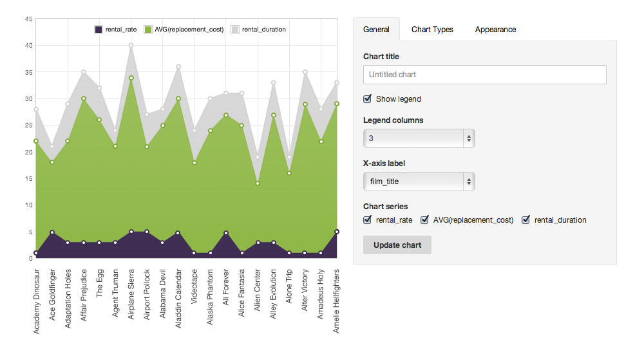Image resolution: width=644 pixels, height=354 pixels.
Task: Open the Chart Types tab
Action: point(432,30)
